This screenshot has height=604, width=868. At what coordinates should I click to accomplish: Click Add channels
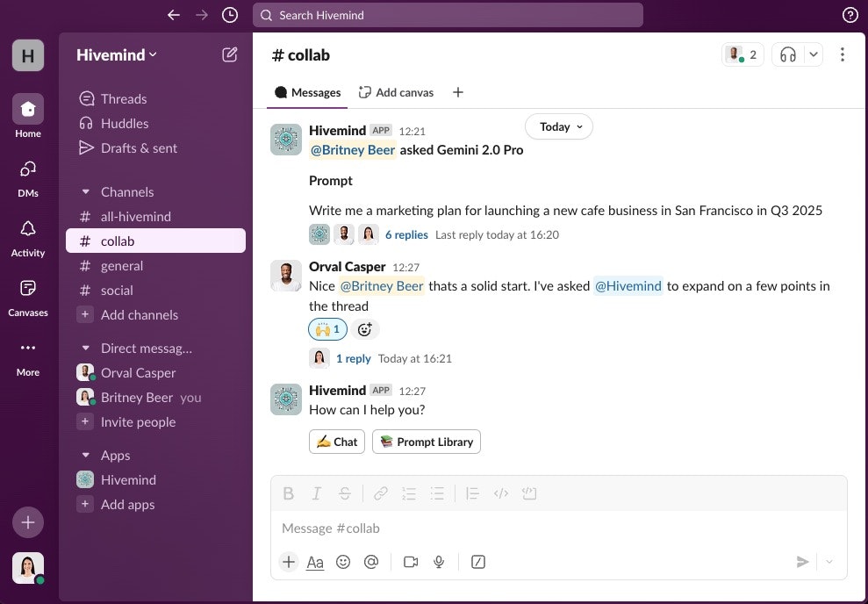[x=155, y=315]
